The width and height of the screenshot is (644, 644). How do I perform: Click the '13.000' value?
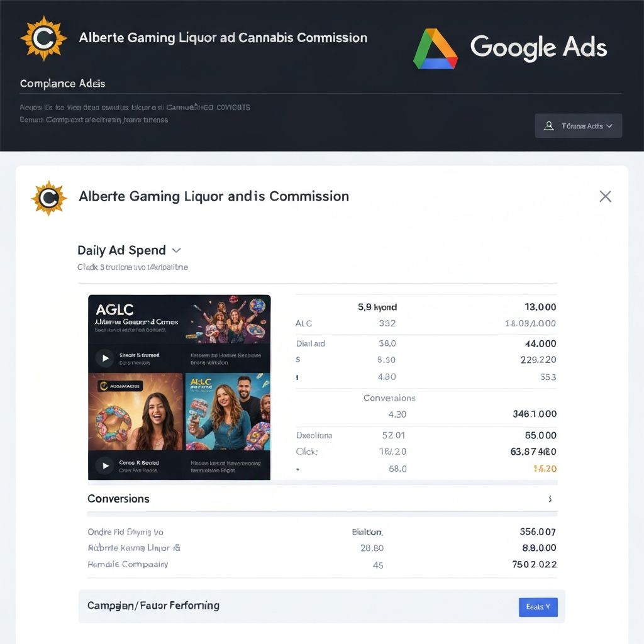click(540, 307)
